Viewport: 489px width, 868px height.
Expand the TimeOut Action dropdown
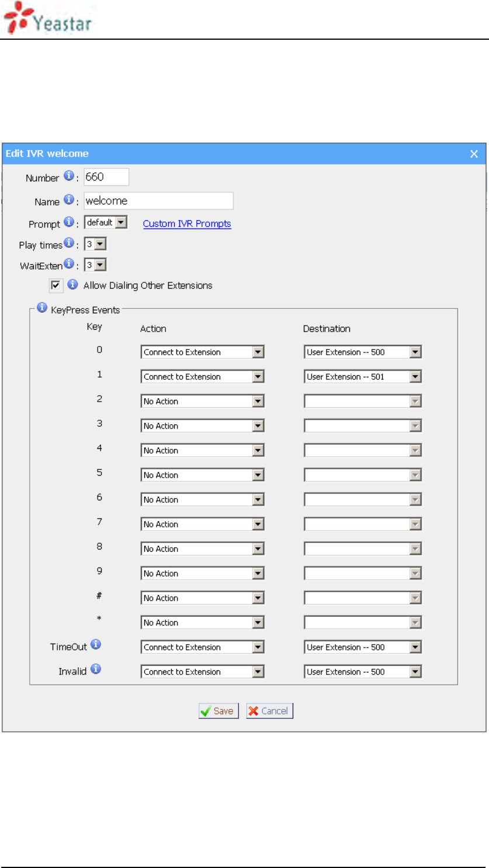tap(258, 648)
